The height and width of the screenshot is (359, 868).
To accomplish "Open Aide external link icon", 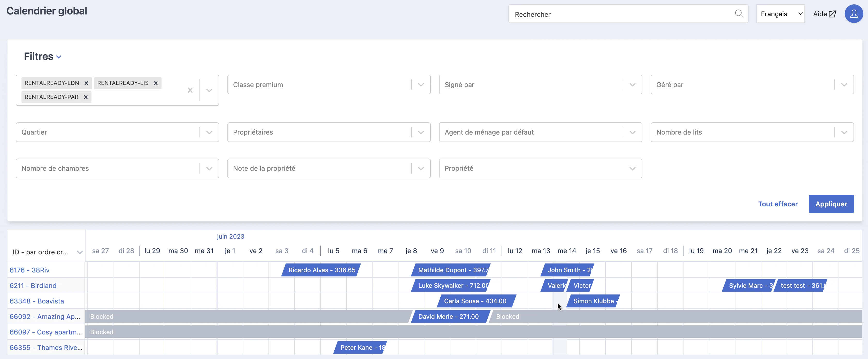I will 832,14.
